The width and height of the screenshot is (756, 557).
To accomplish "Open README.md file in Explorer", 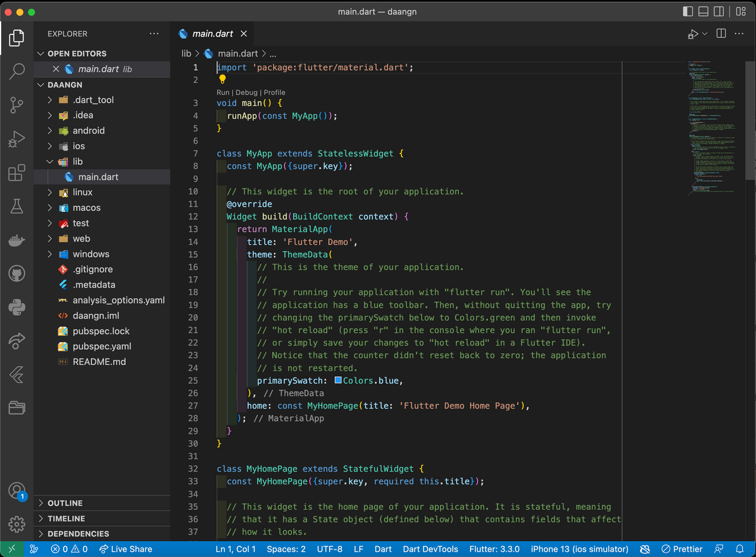I will coord(102,361).
